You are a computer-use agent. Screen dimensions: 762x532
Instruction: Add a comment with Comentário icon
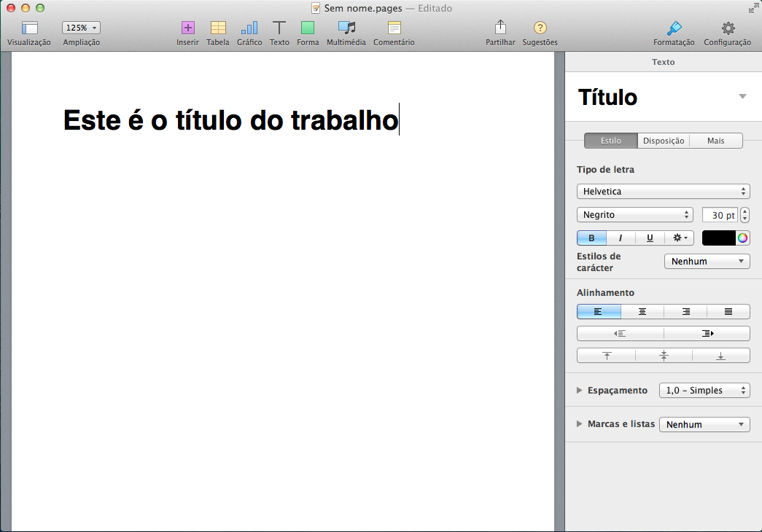point(394,28)
